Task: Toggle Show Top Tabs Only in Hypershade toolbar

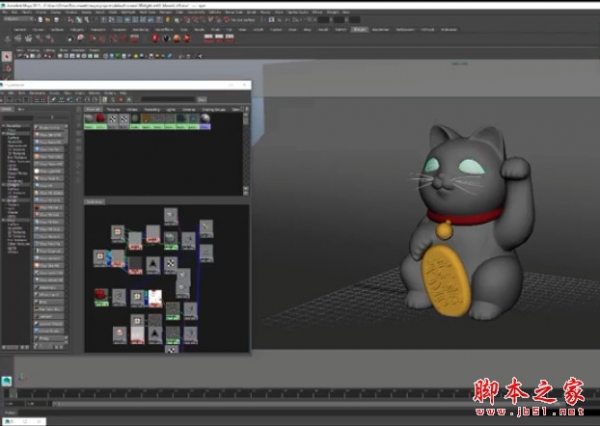Action: coord(10,100)
